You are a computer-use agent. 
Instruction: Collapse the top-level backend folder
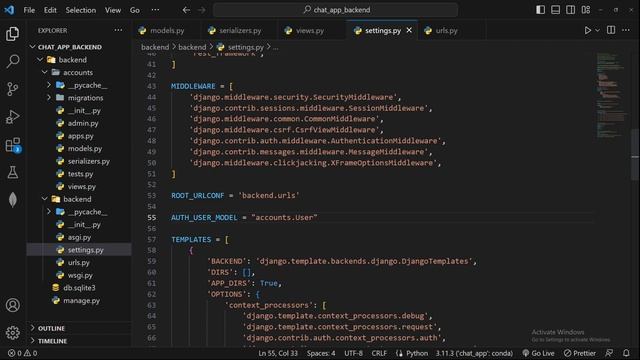tap(40, 60)
